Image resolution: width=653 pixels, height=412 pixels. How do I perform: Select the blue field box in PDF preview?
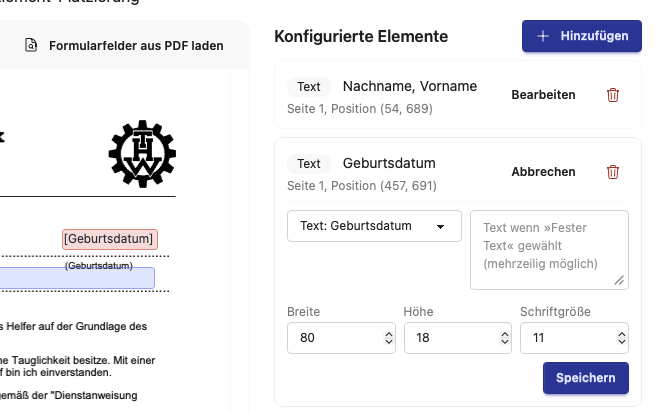(x=77, y=278)
